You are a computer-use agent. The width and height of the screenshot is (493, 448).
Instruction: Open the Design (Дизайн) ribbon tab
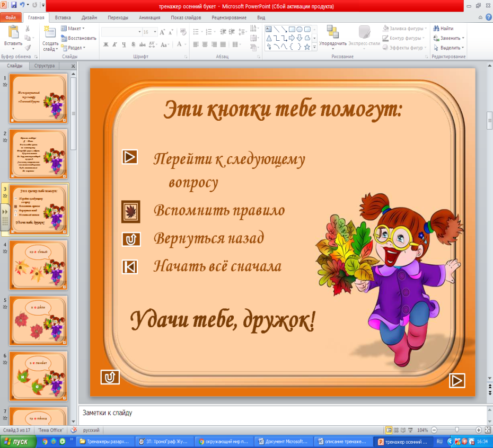point(89,17)
